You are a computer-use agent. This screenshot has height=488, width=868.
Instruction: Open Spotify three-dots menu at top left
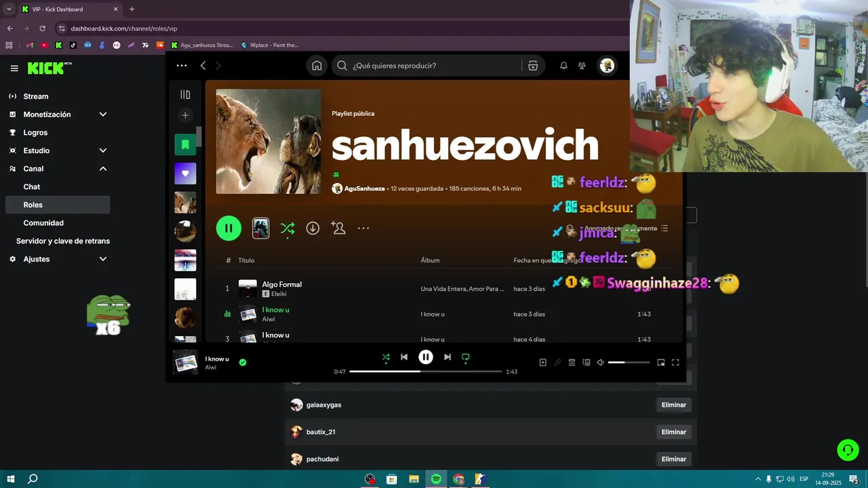tap(182, 66)
